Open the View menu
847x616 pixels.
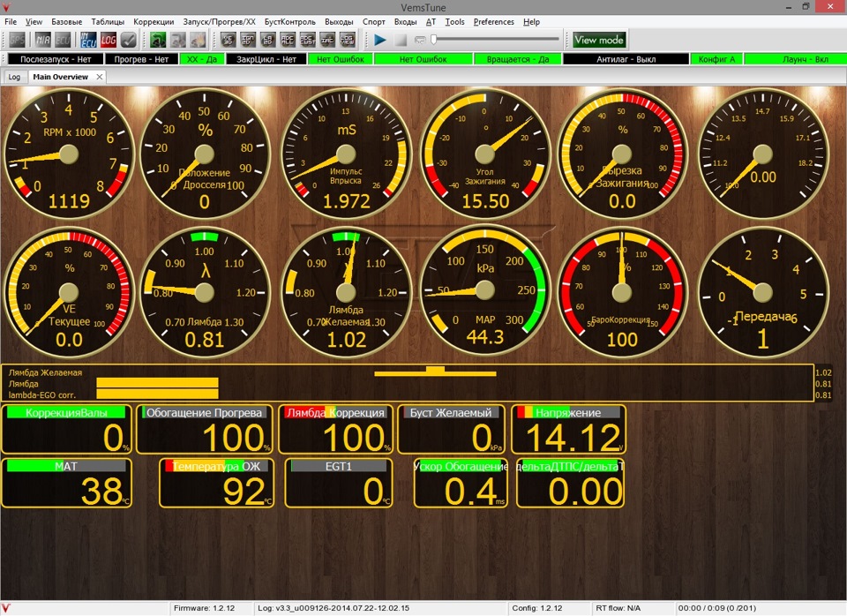(34, 21)
